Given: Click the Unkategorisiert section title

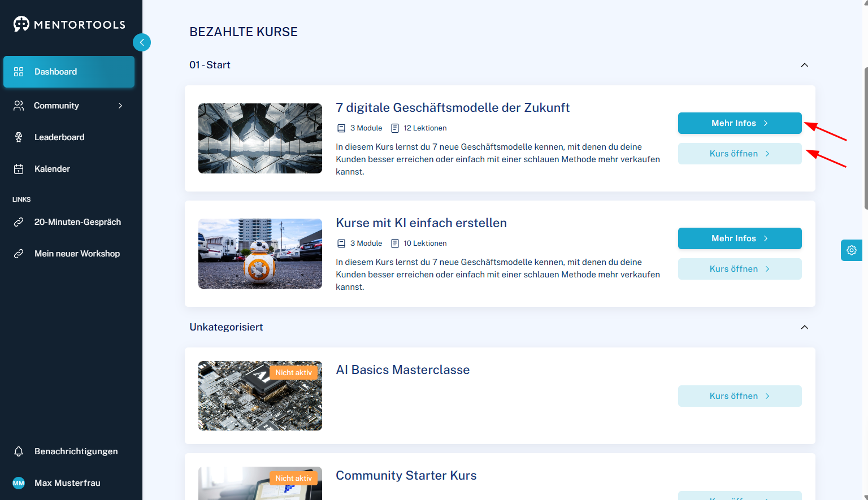Looking at the screenshot, I should pos(226,327).
